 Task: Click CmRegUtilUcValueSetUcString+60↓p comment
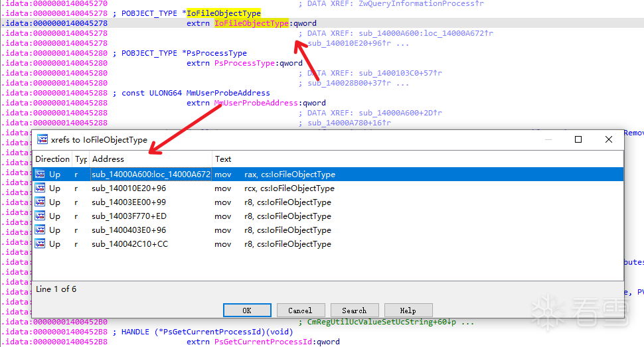click(382, 322)
